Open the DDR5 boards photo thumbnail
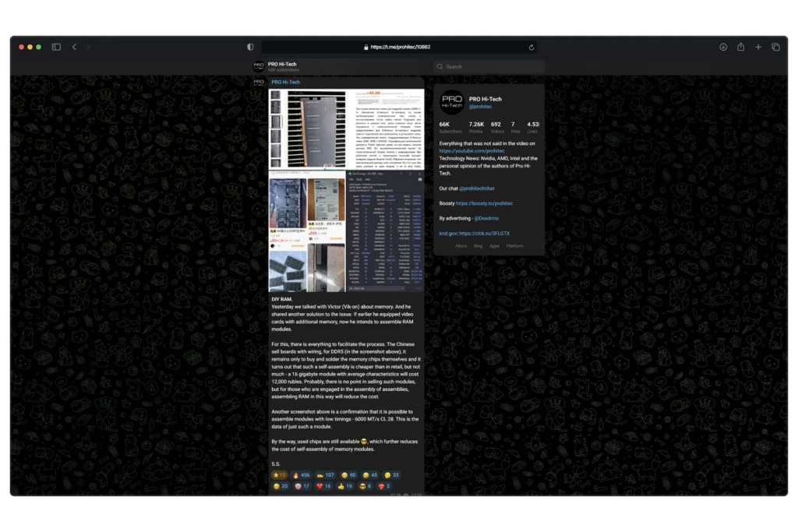The height and width of the screenshot is (532, 798). coord(307,129)
